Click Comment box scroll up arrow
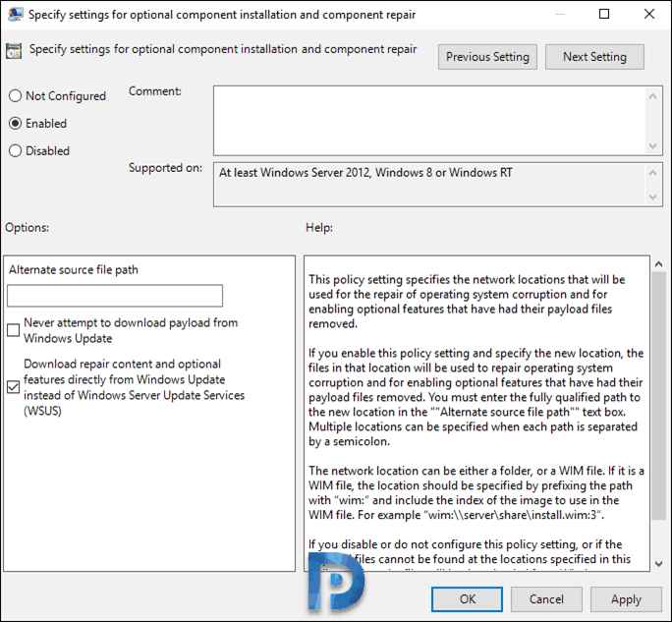Viewport: 672px width, 622px height. [652, 96]
